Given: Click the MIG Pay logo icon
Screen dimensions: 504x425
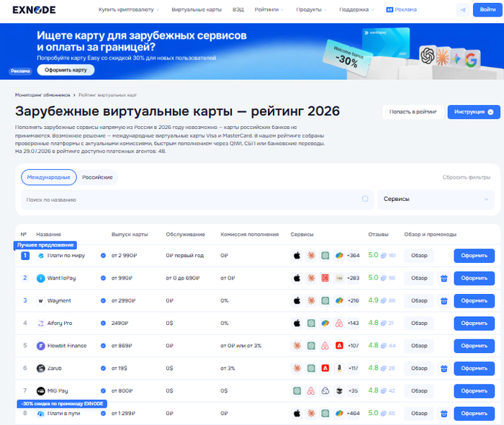Looking at the screenshot, I should [41, 391].
